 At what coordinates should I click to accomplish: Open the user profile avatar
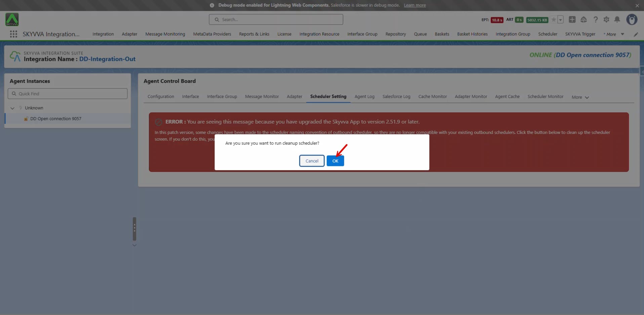pos(632,20)
